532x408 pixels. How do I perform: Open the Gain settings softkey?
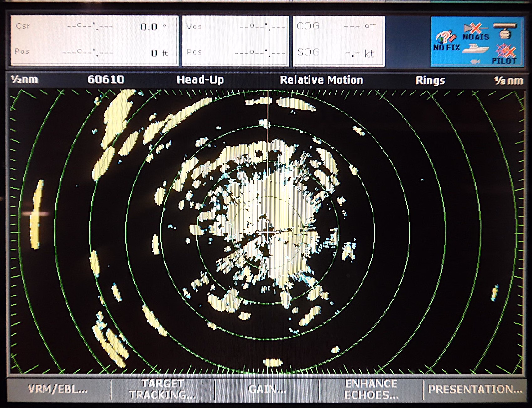point(267,390)
